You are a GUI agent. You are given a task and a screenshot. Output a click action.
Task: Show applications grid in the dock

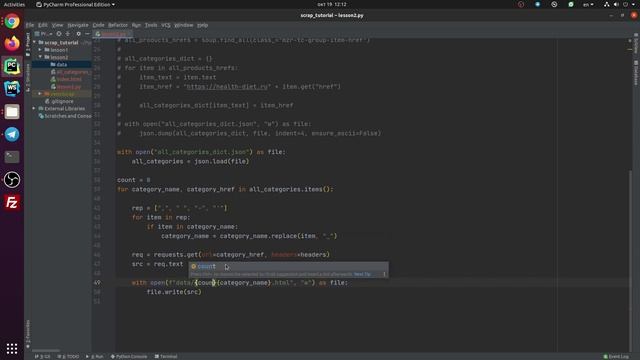point(12,348)
